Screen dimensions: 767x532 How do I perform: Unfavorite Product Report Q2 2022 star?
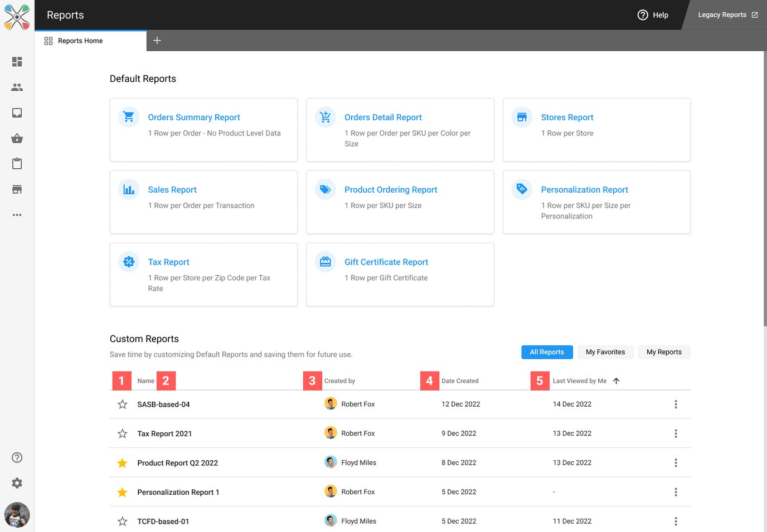tap(123, 463)
